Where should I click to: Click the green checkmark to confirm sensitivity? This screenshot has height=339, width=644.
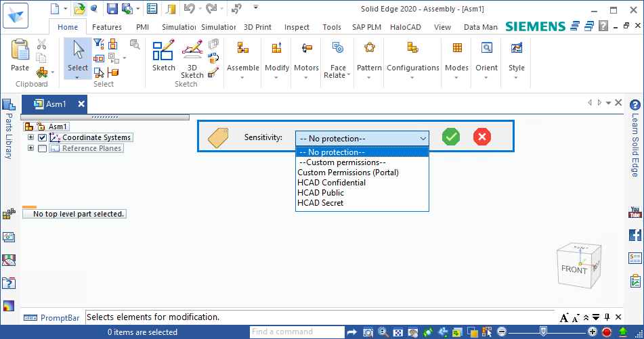[451, 137]
